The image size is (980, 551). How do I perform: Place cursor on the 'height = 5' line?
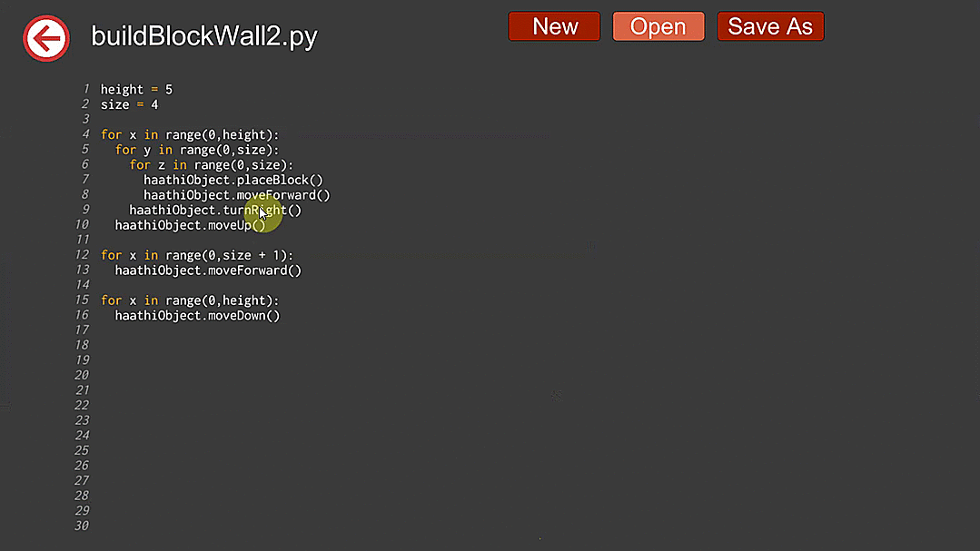pos(136,90)
